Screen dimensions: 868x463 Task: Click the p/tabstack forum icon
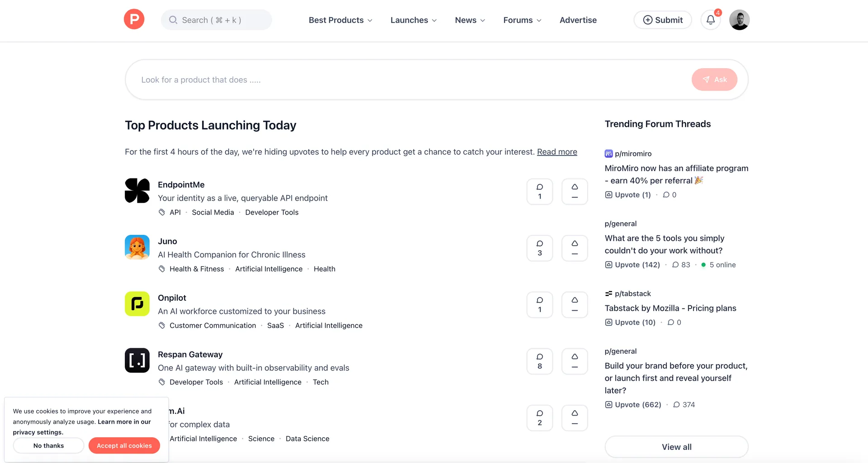tap(609, 294)
